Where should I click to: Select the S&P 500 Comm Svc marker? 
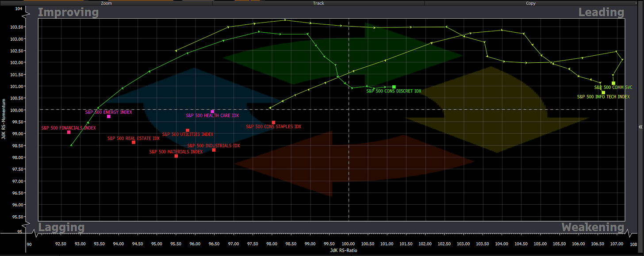tap(613, 83)
